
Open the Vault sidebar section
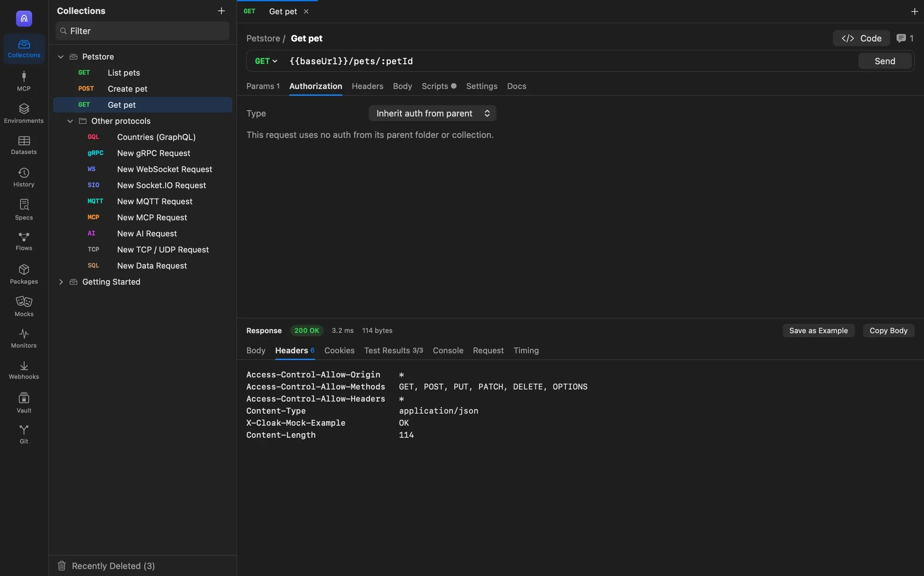[24, 403]
